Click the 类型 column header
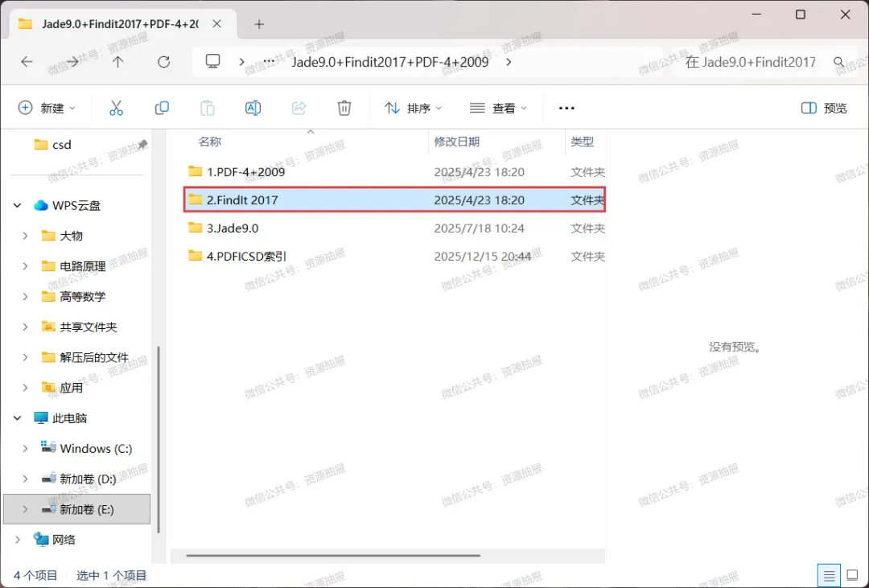This screenshot has width=869, height=588. tap(583, 142)
